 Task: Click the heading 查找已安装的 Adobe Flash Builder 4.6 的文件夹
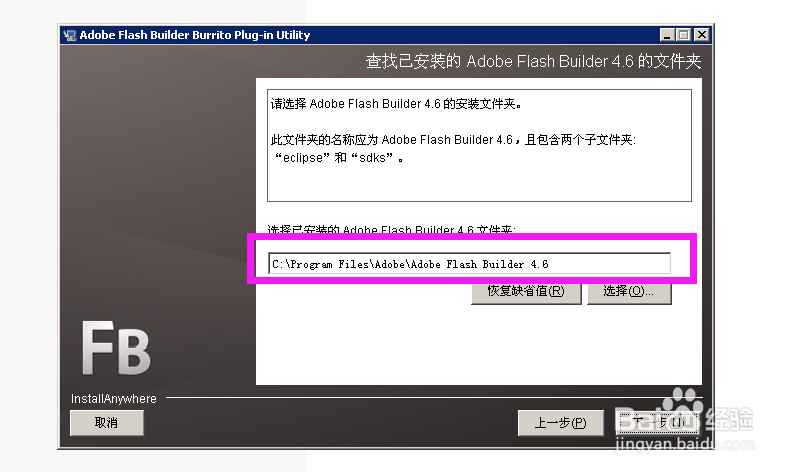533,61
